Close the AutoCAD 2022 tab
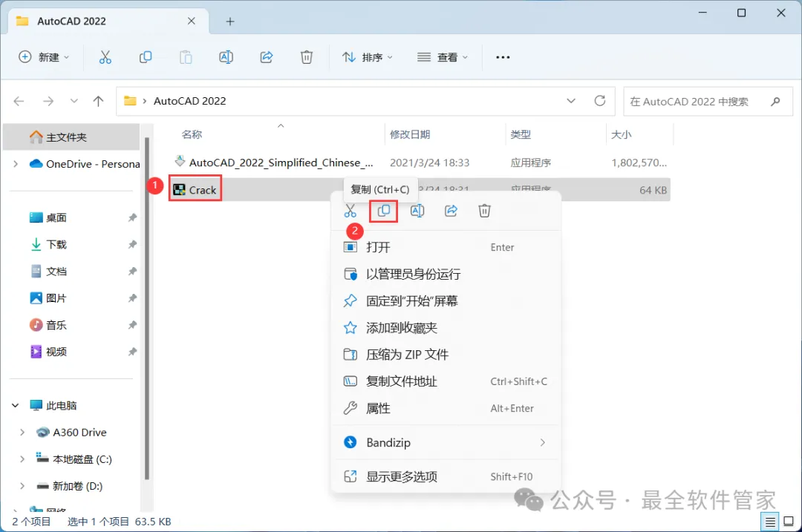Screen dimensions: 802x532 pyautogui.click(x=192, y=21)
